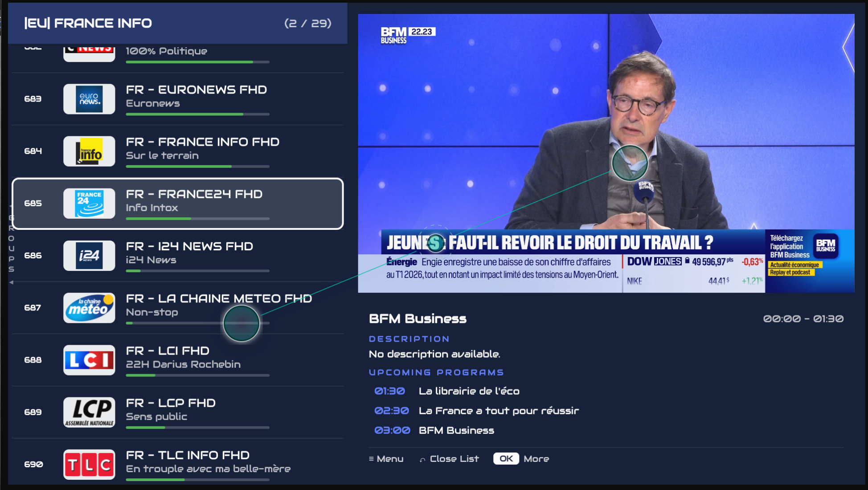Click channel number 690

pyautogui.click(x=33, y=465)
